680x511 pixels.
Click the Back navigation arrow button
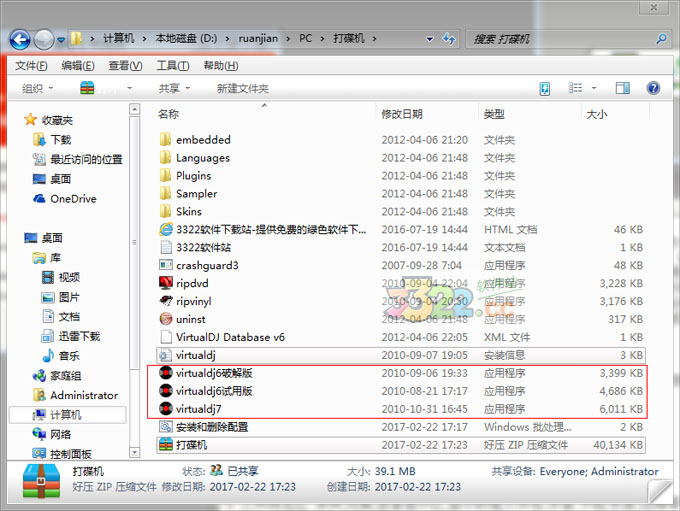point(20,39)
